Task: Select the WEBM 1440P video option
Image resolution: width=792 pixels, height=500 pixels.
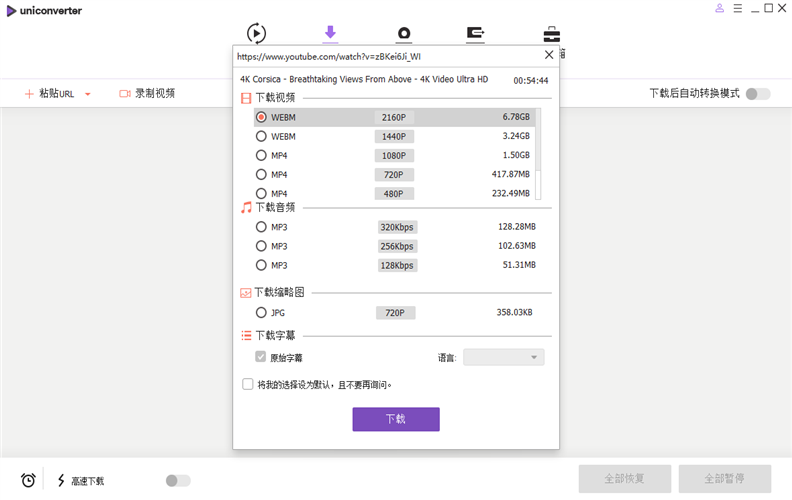Action: [262, 136]
